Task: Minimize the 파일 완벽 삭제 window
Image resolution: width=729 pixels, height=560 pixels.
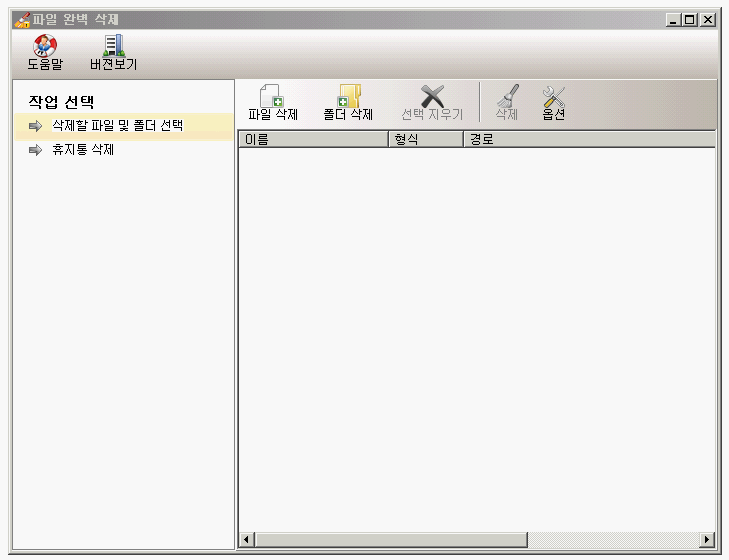Action: [x=672, y=19]
